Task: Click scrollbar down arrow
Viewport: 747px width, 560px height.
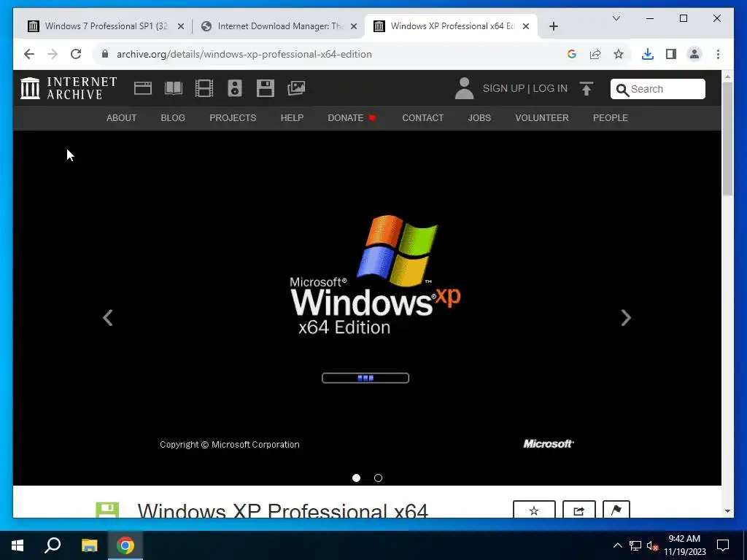Action: [727, 511]
